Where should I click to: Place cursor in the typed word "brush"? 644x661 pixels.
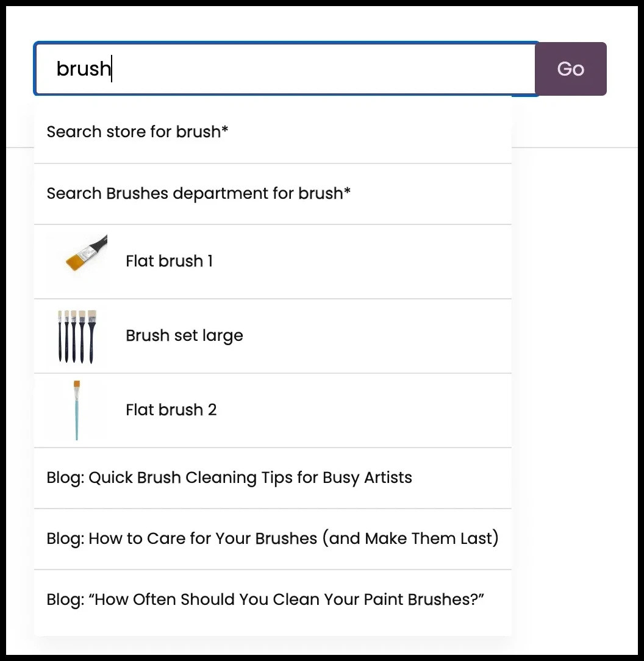pos(83,69)
